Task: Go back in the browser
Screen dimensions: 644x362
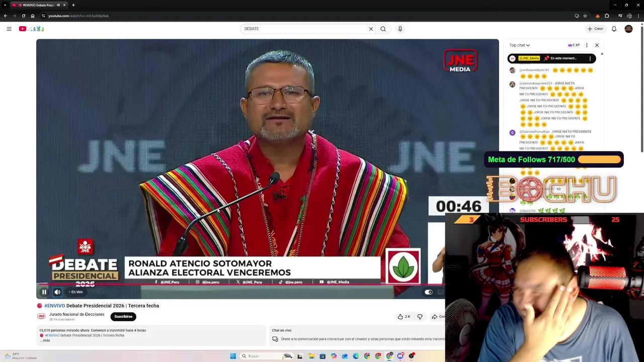Action: tap(6, 16)
